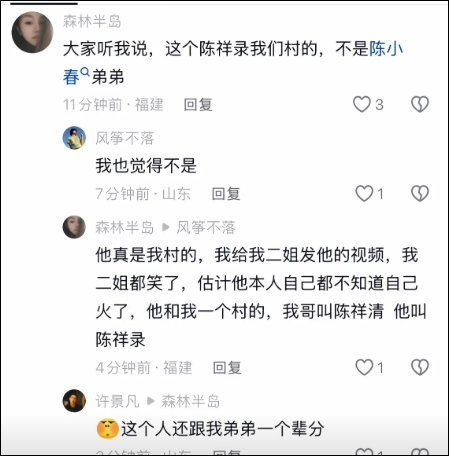Select 森林半岛 mention in 许景凡's reply

[191, 401]
